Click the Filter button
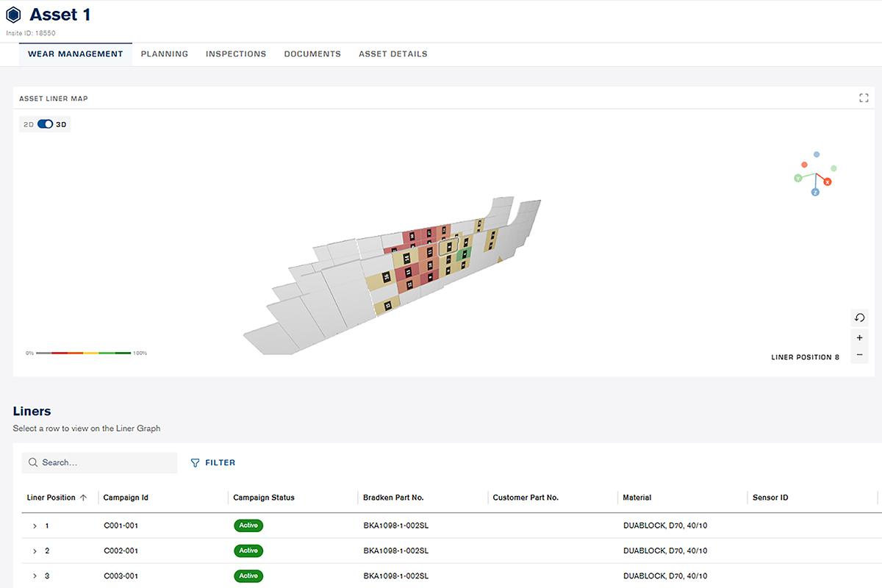The width and height of the screenshot is (882, 588). click(213, 463)
